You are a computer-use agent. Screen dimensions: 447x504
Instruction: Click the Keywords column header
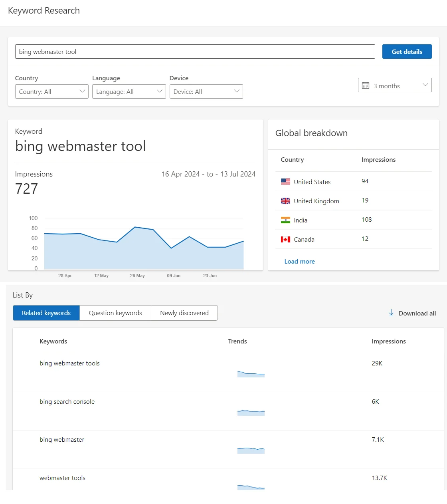[53, 341]
